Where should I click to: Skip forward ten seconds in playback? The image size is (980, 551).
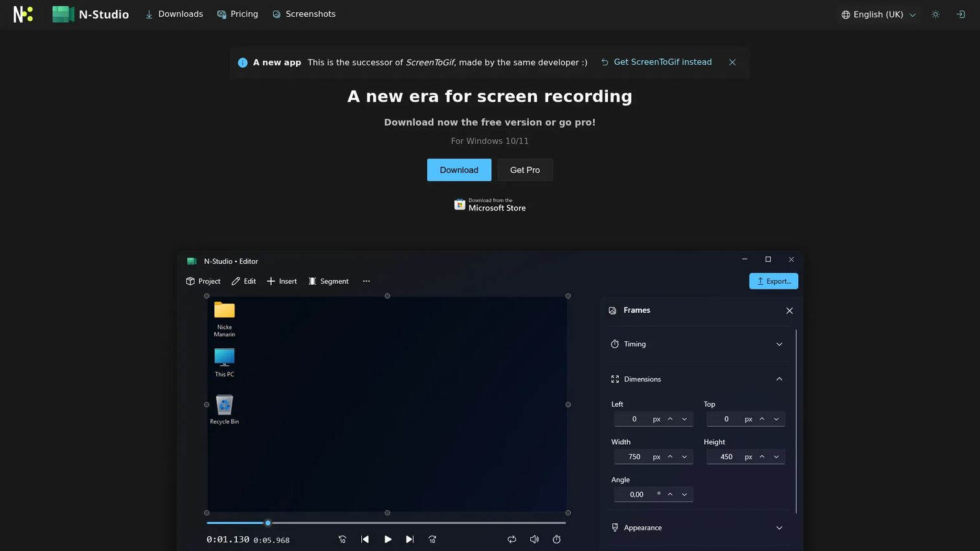click(432, 539)
